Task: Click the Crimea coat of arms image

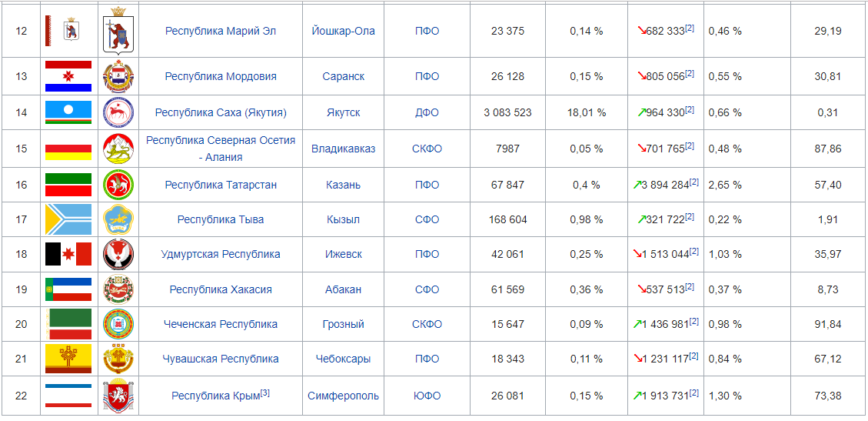Action: pos(118,396)
